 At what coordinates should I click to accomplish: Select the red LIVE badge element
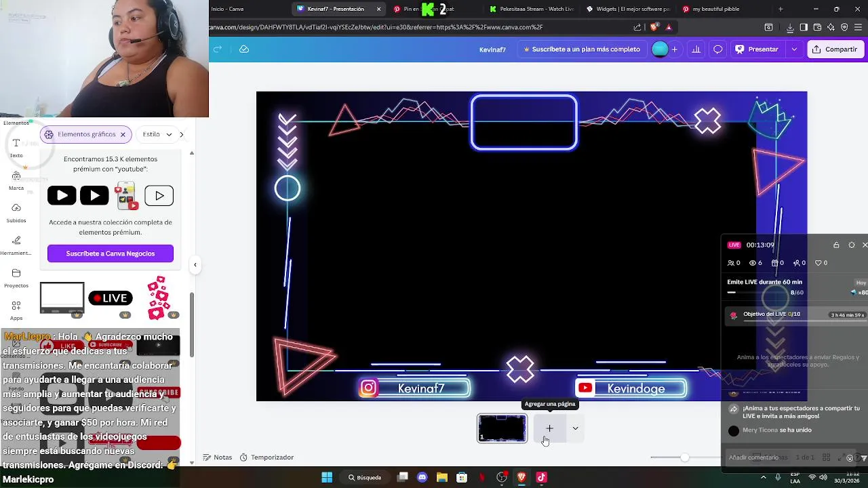pyautogui.click(x=111, y=298)
